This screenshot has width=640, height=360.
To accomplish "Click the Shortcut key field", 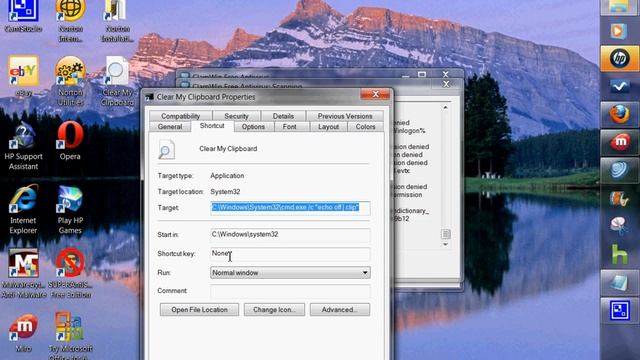I will [x=290, y=254].
